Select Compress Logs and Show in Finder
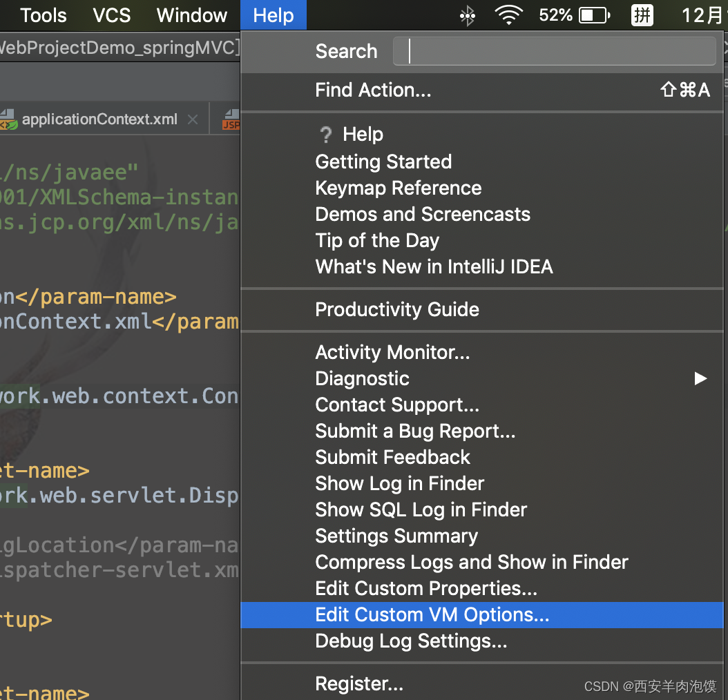Viewport: 728px width, 700px height. [482, 562]
